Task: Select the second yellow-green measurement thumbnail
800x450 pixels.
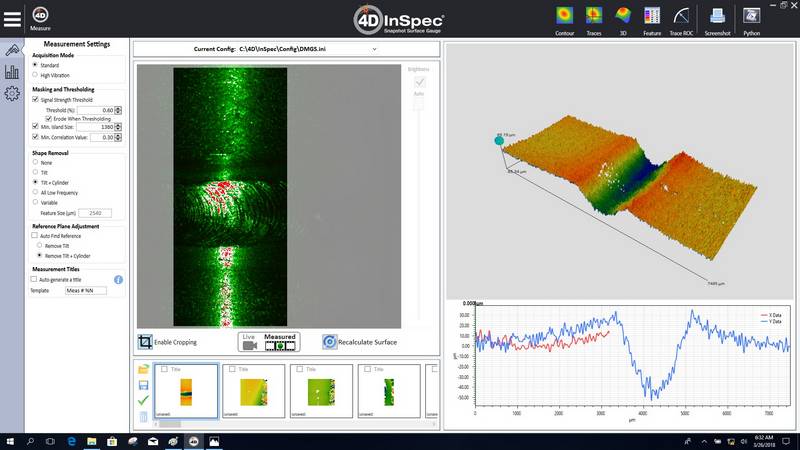Action: point(254,391)
